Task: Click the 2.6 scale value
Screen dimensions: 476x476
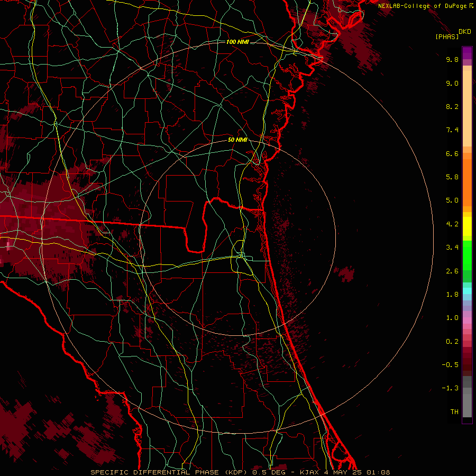Action: pyautogui.click(x=452, y=271)
